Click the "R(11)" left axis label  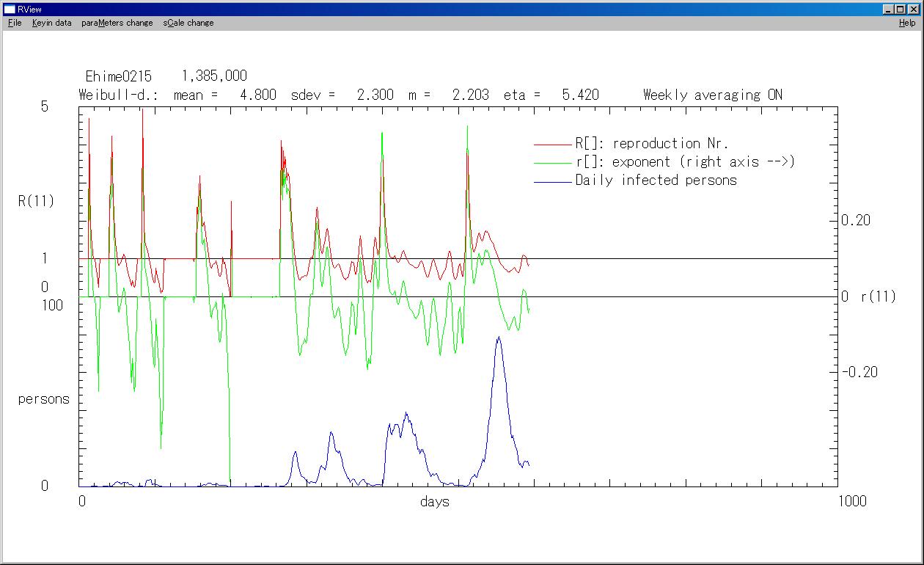tap(37, 201)
